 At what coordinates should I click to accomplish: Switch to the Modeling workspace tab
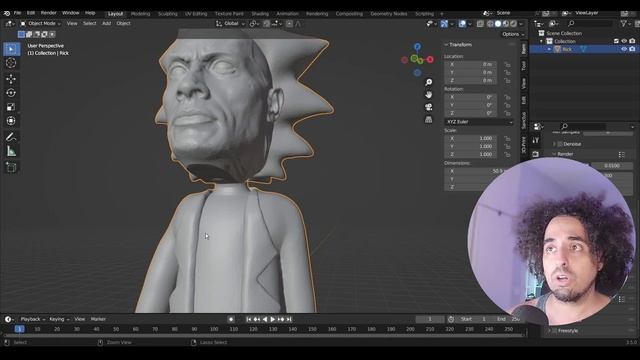coord(140,14)
